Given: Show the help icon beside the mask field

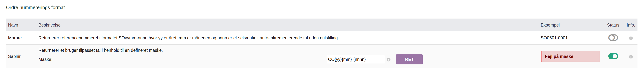Looking at the screenshot, I should point(389,60).
